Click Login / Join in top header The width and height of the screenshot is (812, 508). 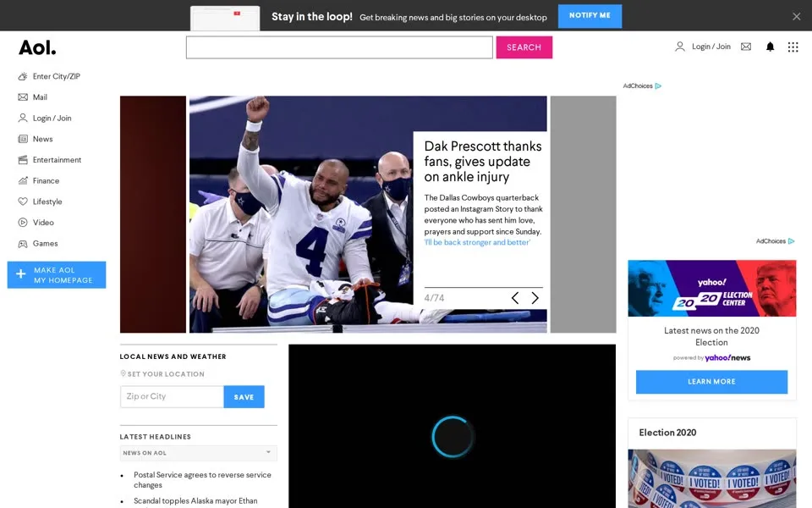pos(711,47)
